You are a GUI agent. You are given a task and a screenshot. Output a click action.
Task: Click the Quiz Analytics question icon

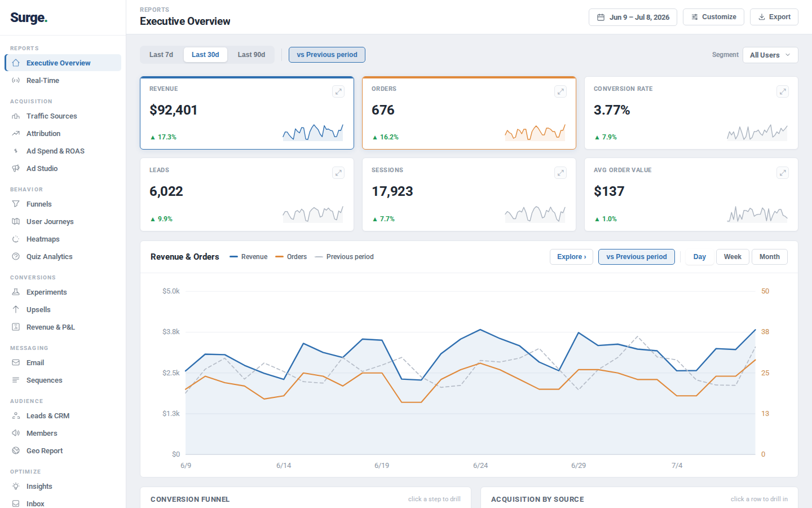coord(16,257)
